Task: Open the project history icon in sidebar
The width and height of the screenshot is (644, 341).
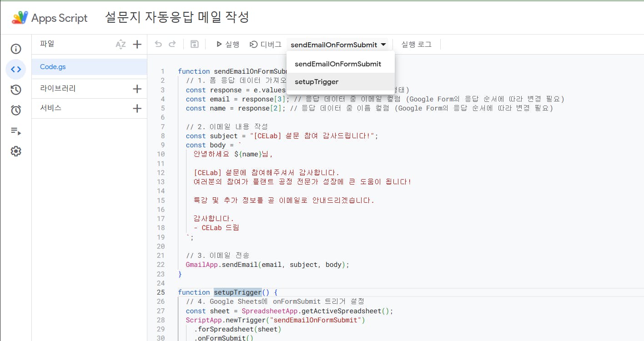Action: tap(16, 90)
